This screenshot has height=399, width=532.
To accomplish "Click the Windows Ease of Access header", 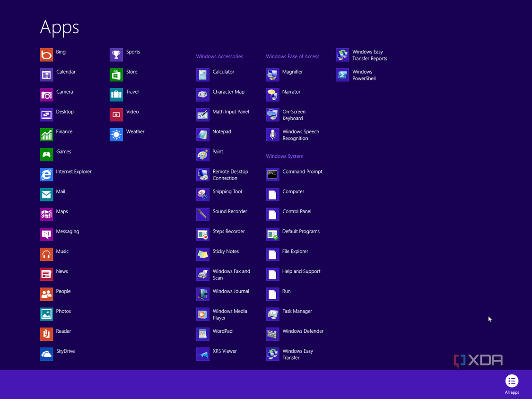I will (x=292, y=56).
